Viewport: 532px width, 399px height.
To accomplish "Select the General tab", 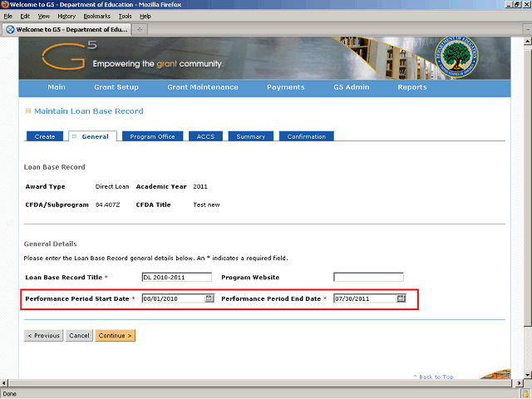I will 92,136.
